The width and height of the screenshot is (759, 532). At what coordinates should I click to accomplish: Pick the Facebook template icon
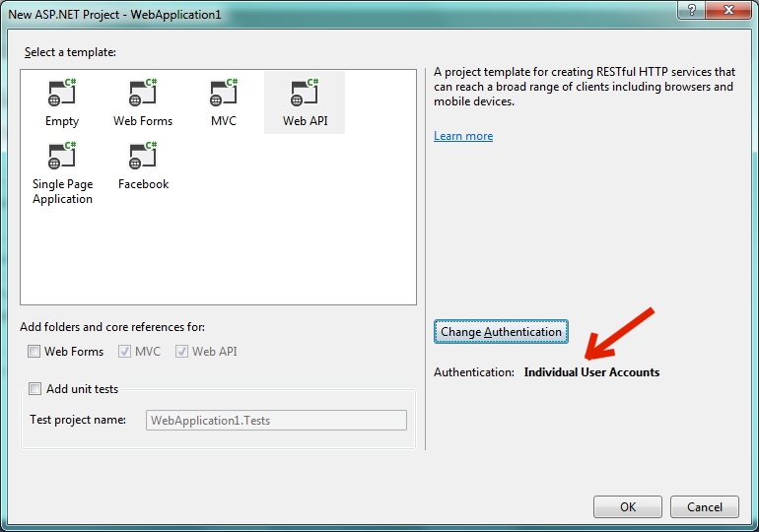coord(143,156)
